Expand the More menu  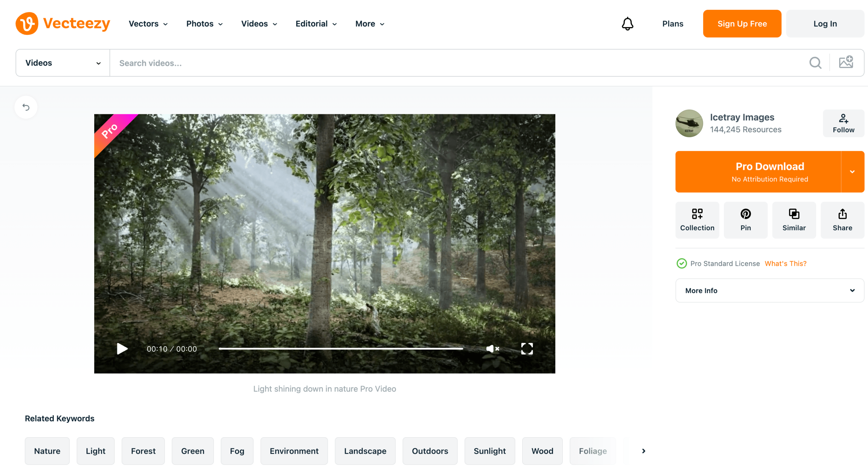coord(370,24)
